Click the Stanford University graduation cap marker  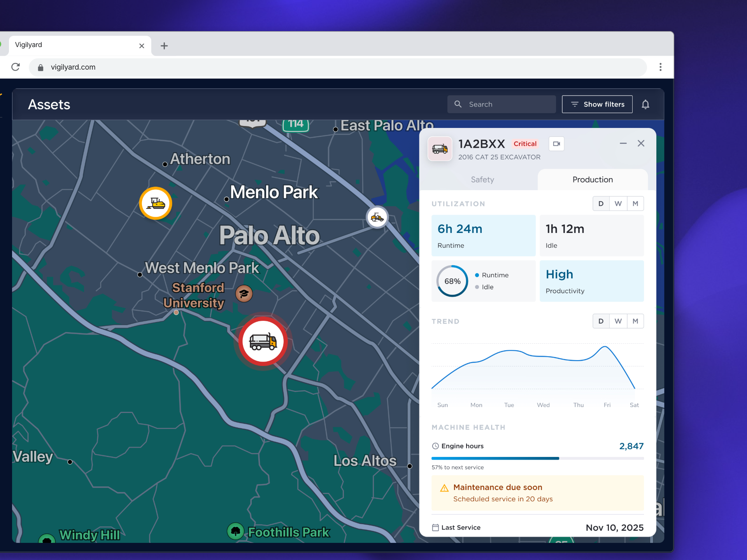coord(244,294)
